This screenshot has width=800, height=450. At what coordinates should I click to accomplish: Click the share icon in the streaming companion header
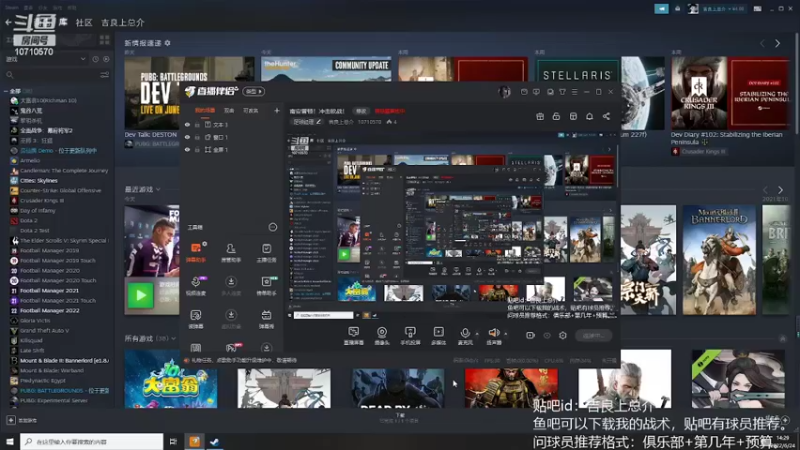pos(606,116)
